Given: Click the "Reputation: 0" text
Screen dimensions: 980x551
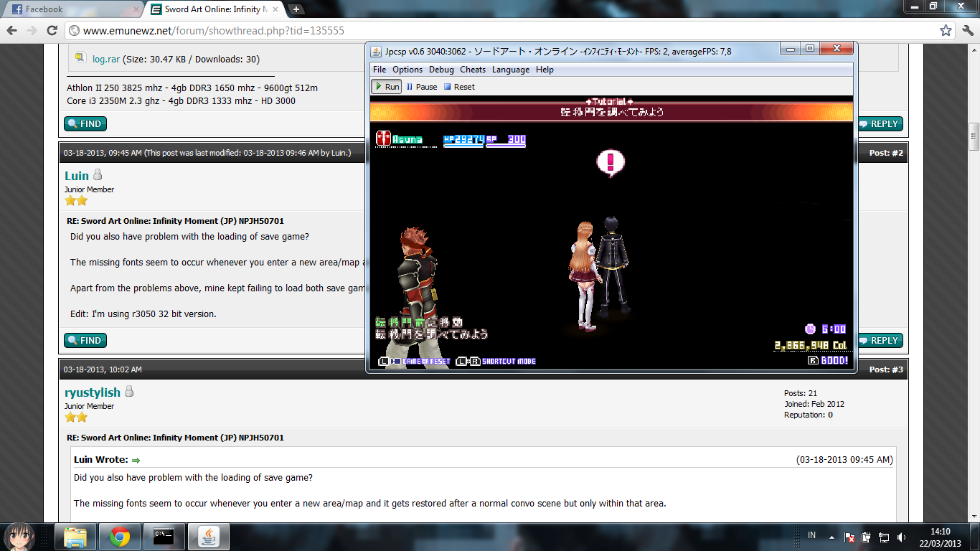Looking at the screenshot, I should 809,415.
